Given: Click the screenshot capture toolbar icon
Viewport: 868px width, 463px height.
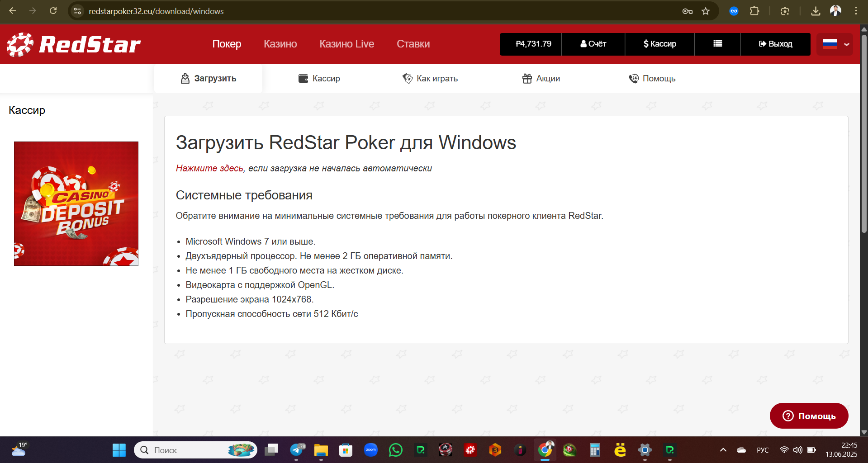Looking at the screenshot, I should tap(785, 11).
